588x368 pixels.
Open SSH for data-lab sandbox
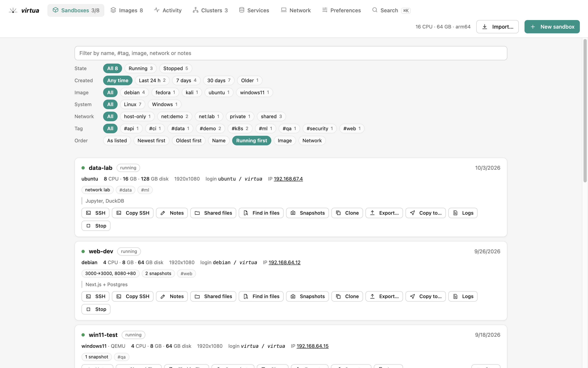coord(95,213)
